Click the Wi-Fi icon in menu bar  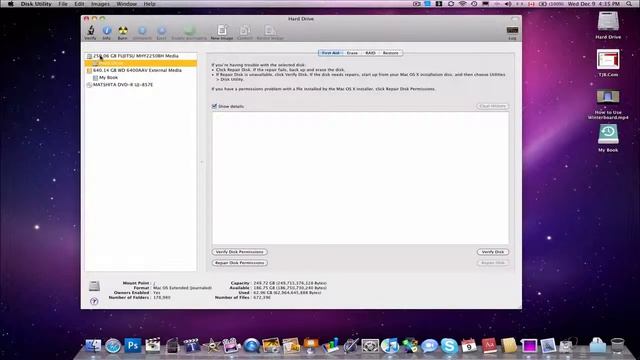462,4
